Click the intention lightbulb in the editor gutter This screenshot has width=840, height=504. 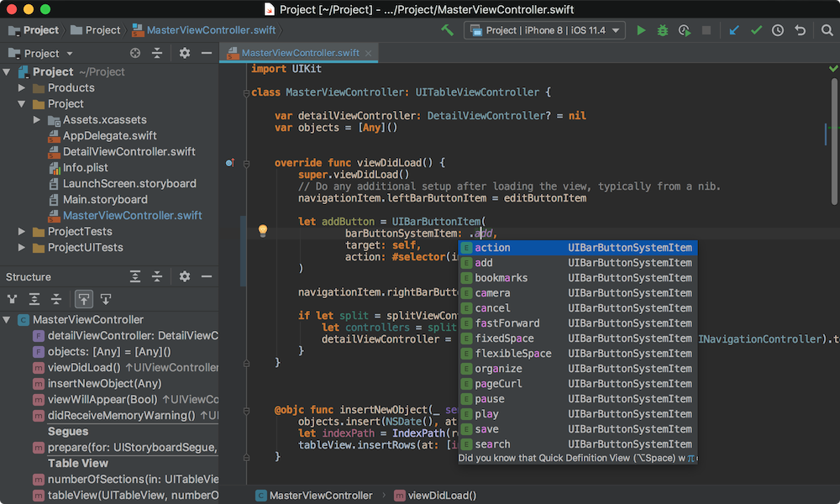(x=263, y=230)
